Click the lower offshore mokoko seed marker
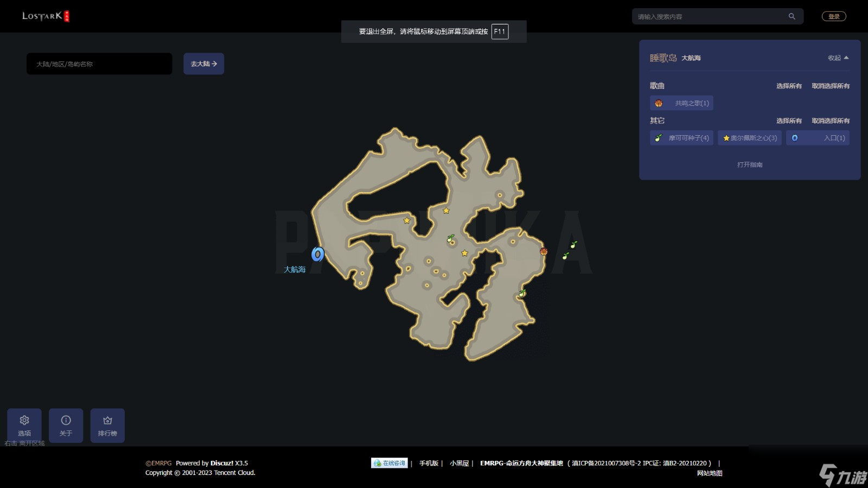This screenshot has width=868, height=488. click(x=566, y=255)
